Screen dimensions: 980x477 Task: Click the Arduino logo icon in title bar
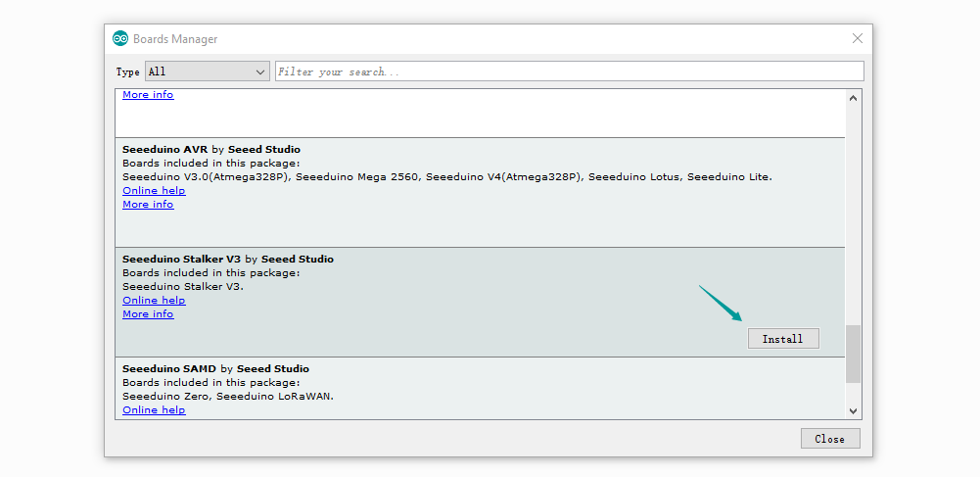tap(120, 39)
